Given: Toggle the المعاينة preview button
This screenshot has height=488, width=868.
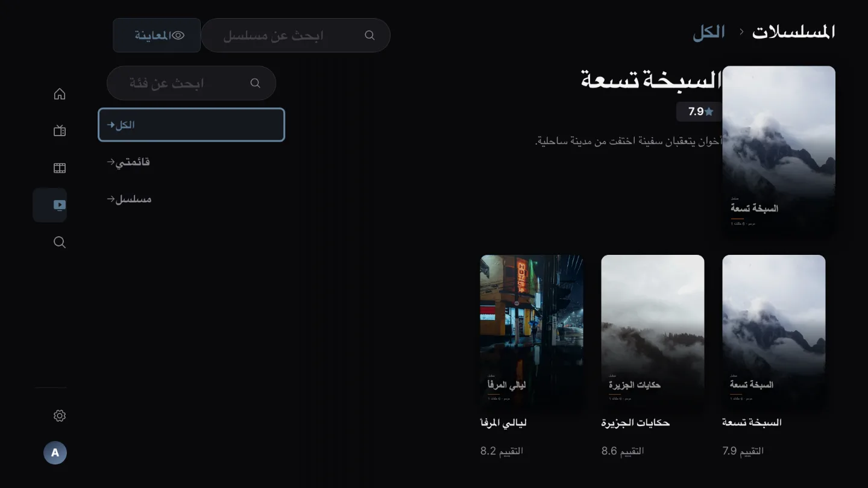Looking at the screenshot, I should click(x=157, y=36).
